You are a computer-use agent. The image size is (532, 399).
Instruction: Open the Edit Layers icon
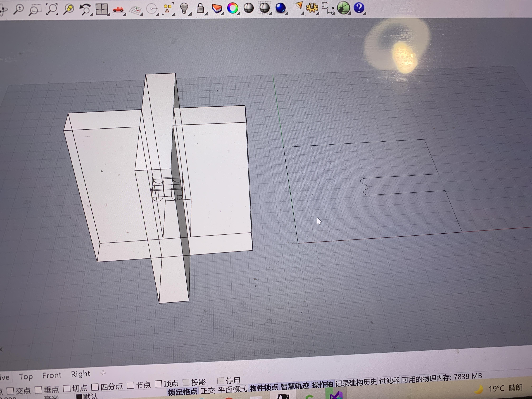point(217,8)
